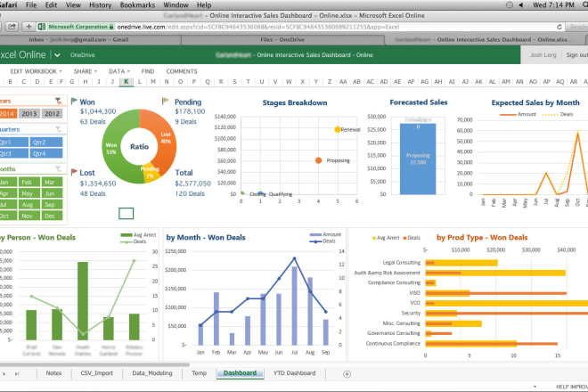Go to OneDrive link in header
This screenshot has height=392, width=588.
(x=83, y=55)
